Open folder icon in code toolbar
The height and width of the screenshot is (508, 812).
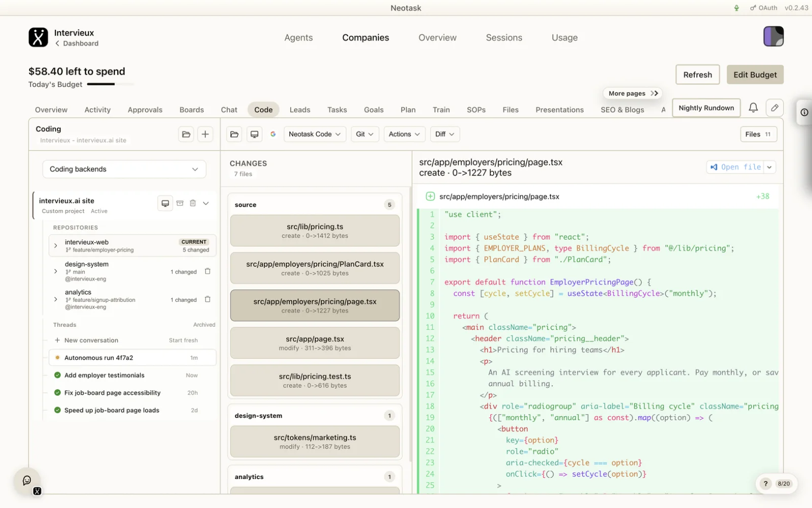[x=234, y=134]
